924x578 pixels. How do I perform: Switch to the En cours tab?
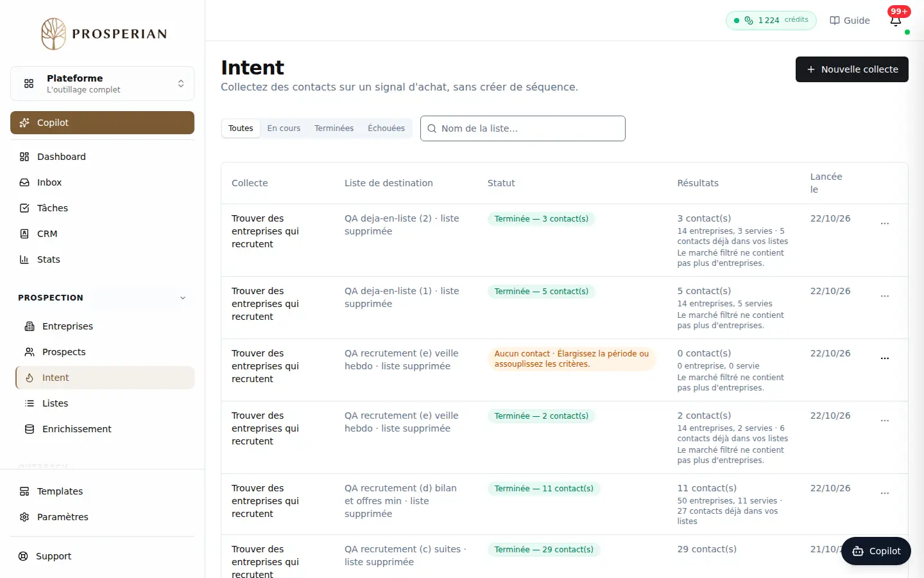[x=284, y=128]
